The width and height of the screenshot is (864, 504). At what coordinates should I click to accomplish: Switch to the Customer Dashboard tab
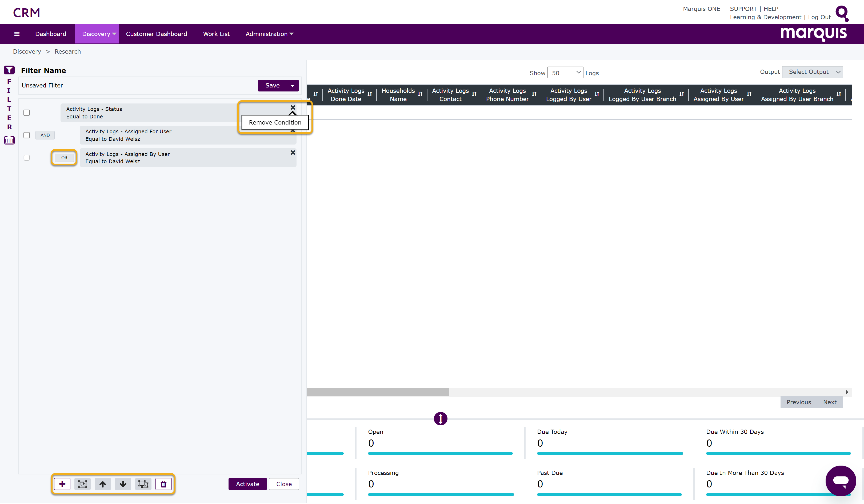point(156,34)
